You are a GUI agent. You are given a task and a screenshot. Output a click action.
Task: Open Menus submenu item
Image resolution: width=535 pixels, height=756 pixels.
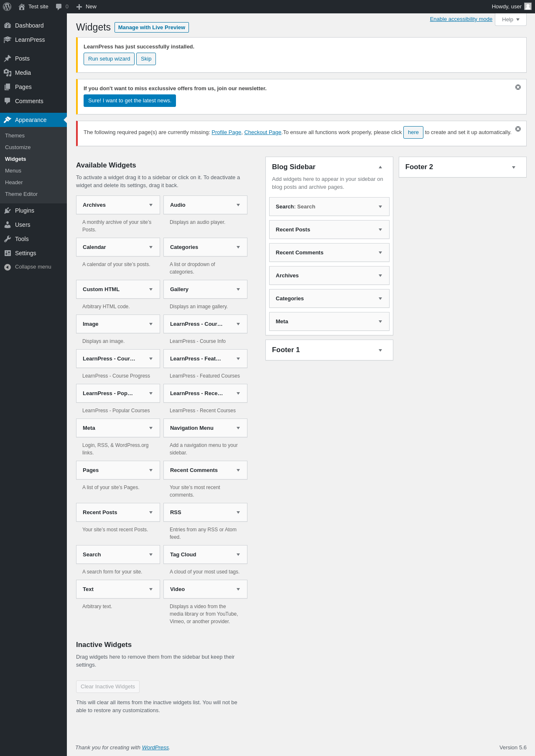(x=13, y=171)
